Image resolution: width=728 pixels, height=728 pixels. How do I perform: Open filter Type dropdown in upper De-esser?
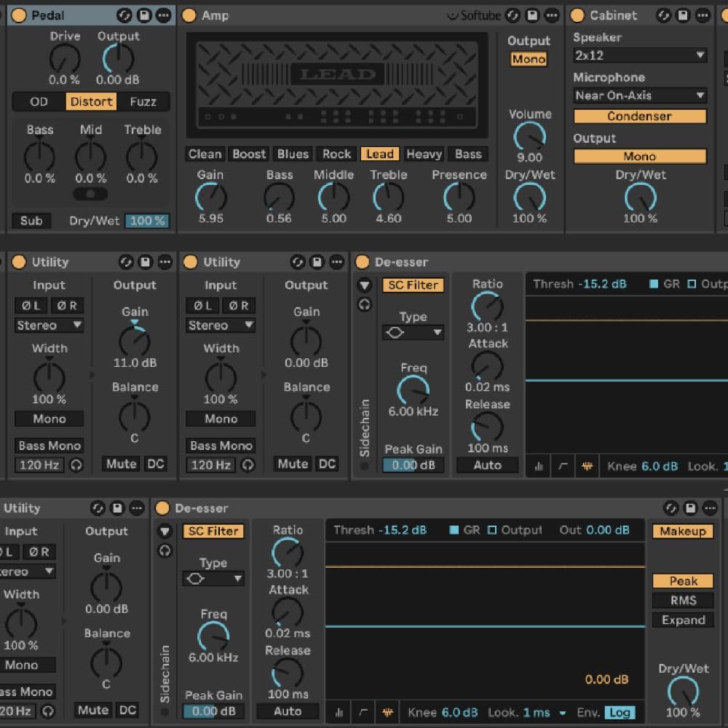(x=413, y=333)
